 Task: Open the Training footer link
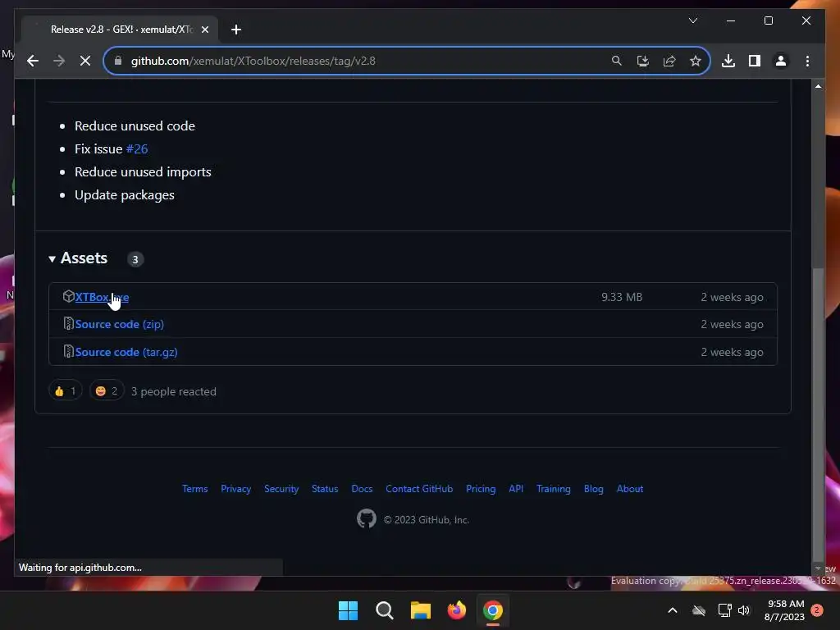pyautogui.click(x=554, y=489)
